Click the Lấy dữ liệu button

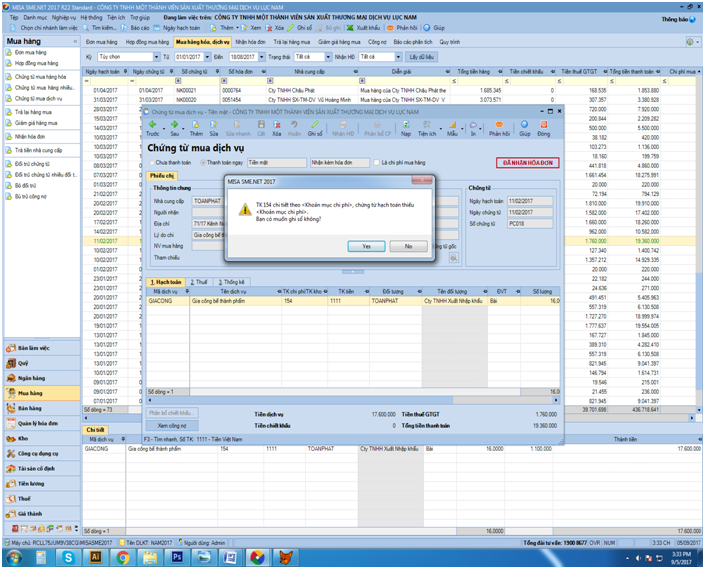(x=421, y=57)
